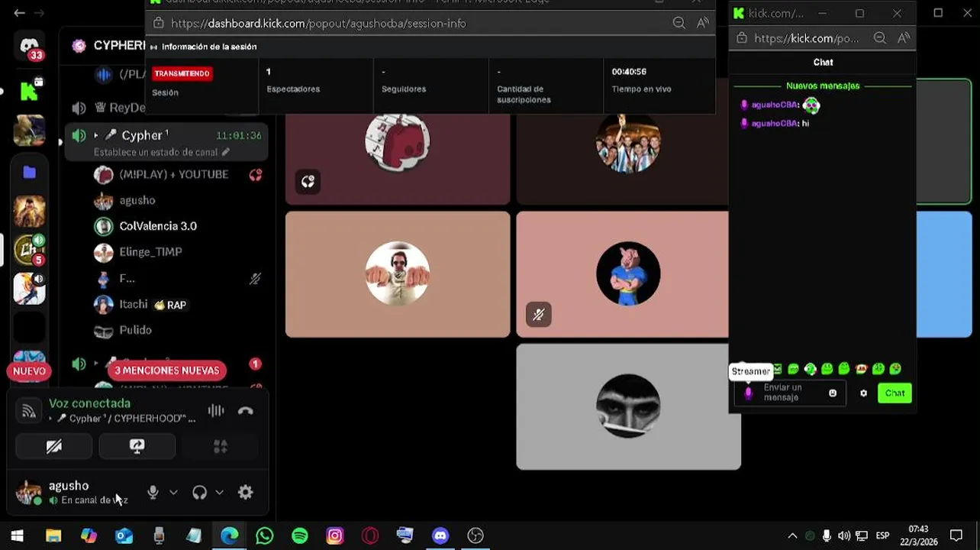Open Discord direct messages home icon
The image size is (980, 550).
pyautogui.click(x=30, y=46)
